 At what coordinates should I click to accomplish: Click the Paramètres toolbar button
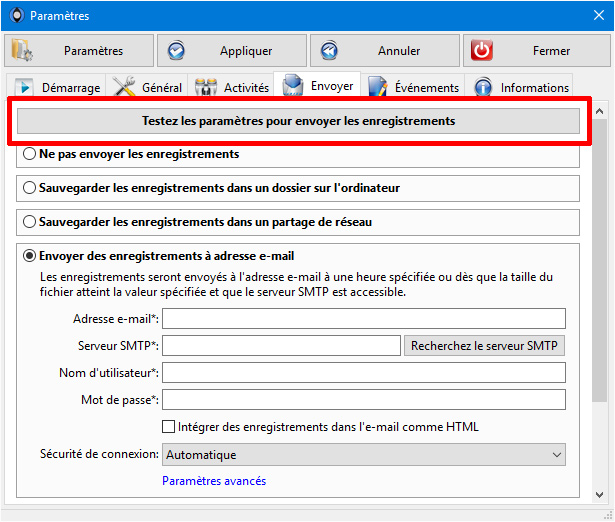[79, 51]
